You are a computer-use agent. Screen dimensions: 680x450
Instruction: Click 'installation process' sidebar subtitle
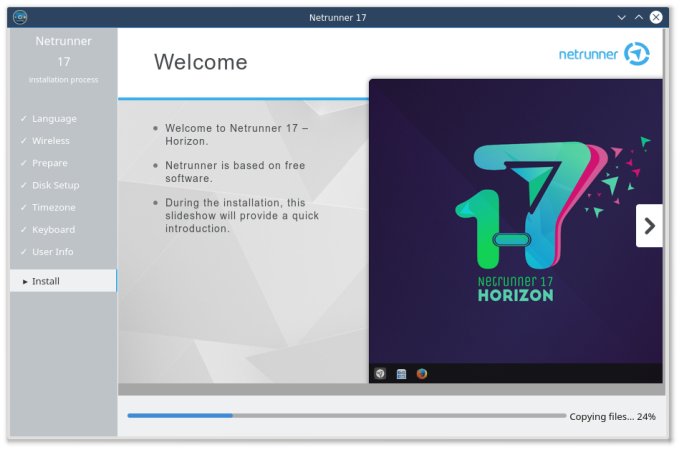[x=63, y=80]
